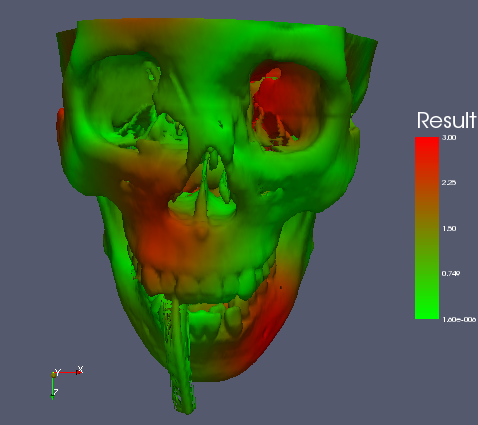The image size is (478, 425).
Task: Click the 2.25 legend label
Action: (x=449, y=183)
